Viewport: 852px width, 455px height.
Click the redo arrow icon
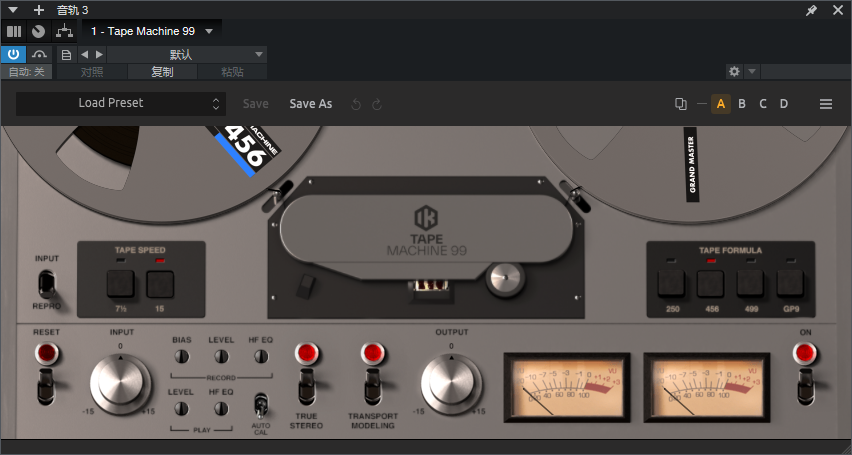tap(377, 104)
